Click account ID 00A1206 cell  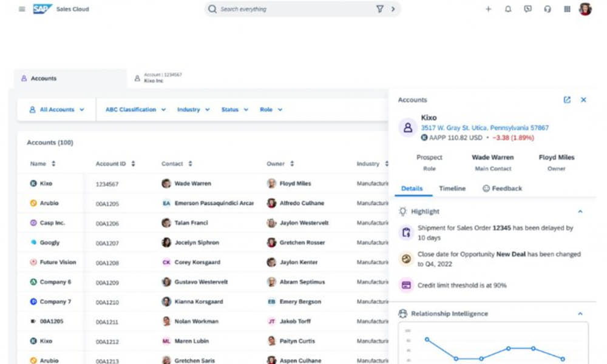(x=107, y=223)
